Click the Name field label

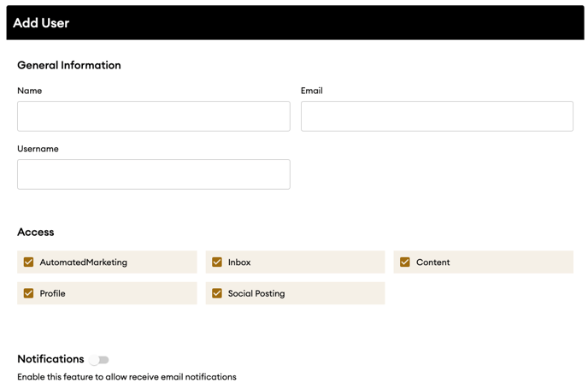(30, 91)
